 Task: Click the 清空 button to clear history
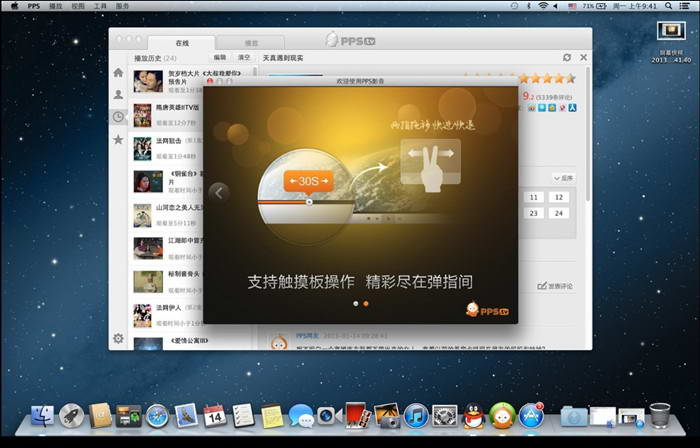pyautogui.click(x=243, y=58)
